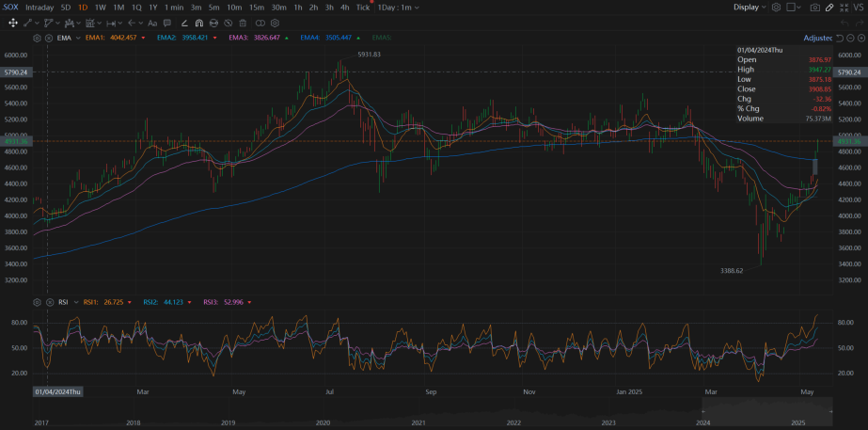This screenshot has width=868, height=430.
Task: Toggle lock drawings icon
Action: click(213, 23)
